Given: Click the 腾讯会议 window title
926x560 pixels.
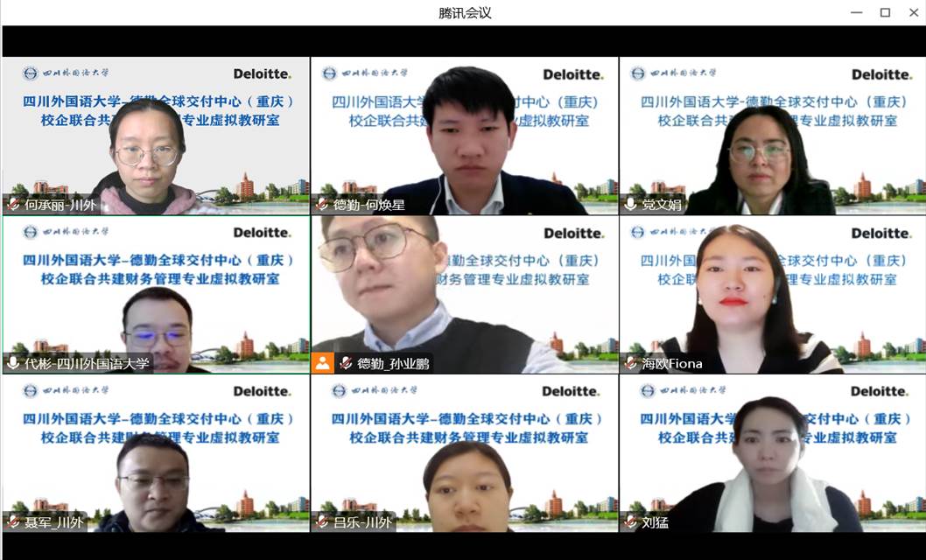Looking at the screenshot, I should (465, 12).
